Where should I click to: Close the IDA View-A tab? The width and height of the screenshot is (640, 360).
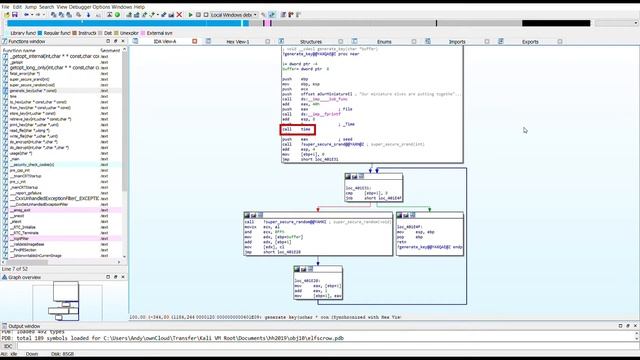click(x=195, y=41)
